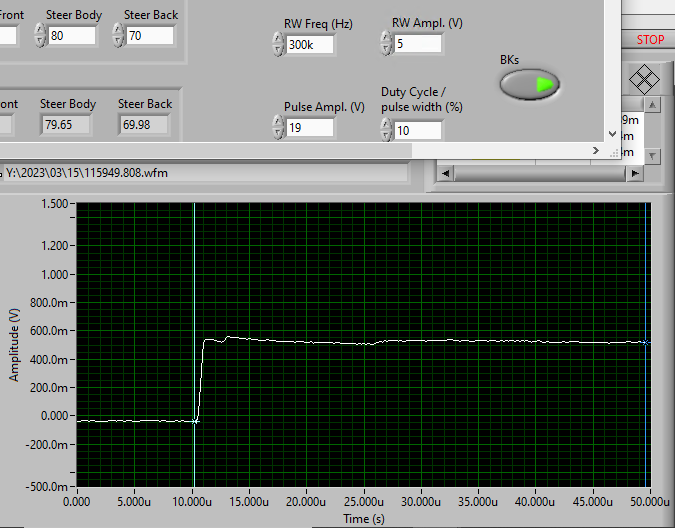Click the red STOP button
Screen dimensions: 675x528
click(x=650, y=40)
